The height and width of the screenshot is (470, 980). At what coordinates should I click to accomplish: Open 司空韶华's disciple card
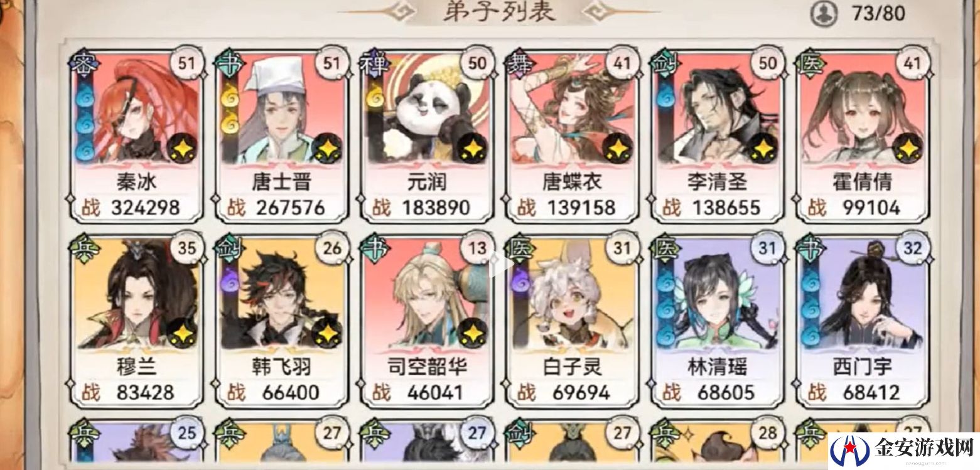(426, 323)
